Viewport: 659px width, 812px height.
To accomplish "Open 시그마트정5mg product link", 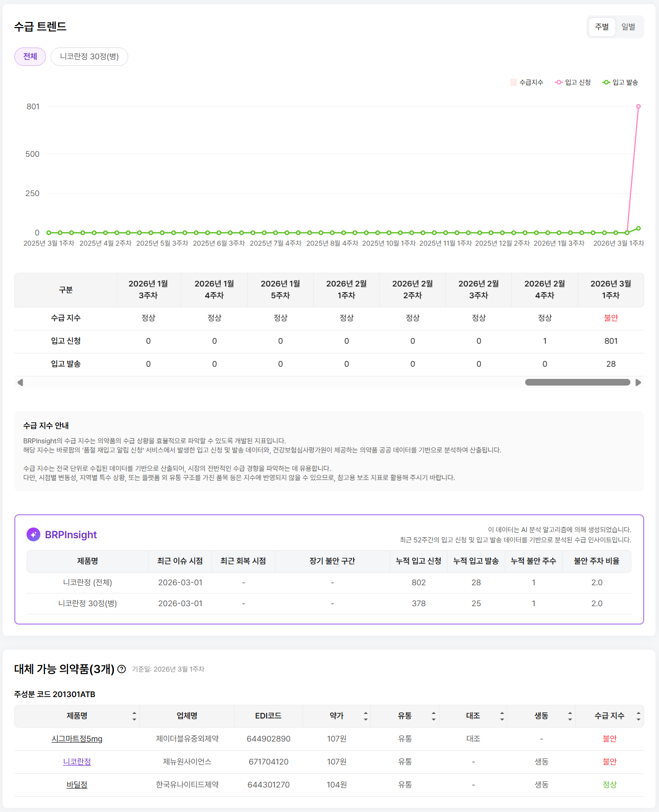I will pyautogui.click(x=77, y=739).
